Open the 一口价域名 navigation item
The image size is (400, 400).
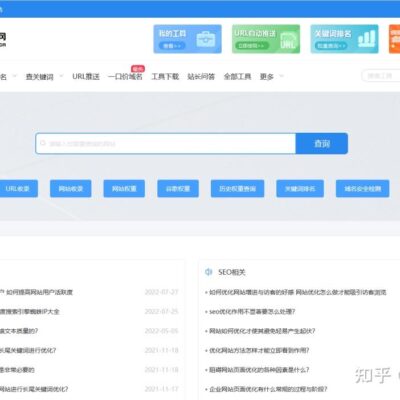(125, 77)
